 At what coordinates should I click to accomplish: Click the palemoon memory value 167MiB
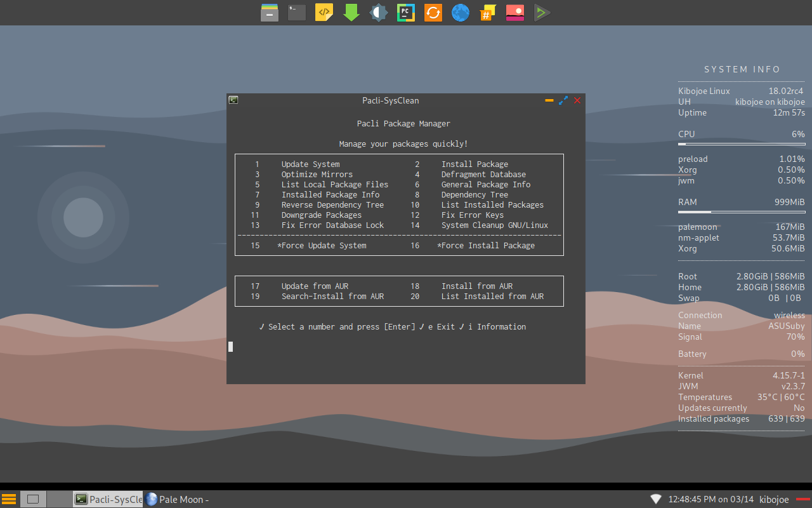click(790, 227)
